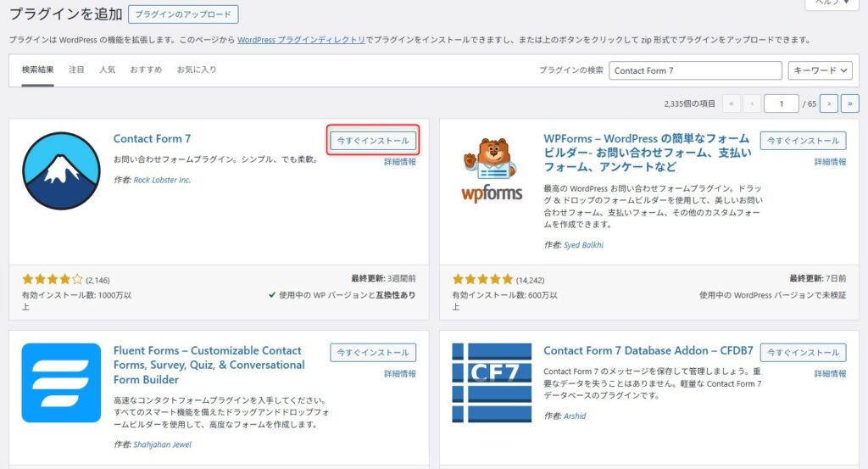Install the WPForms plugin now
This screenshot has height=469, width=868.
pos(803,141)
